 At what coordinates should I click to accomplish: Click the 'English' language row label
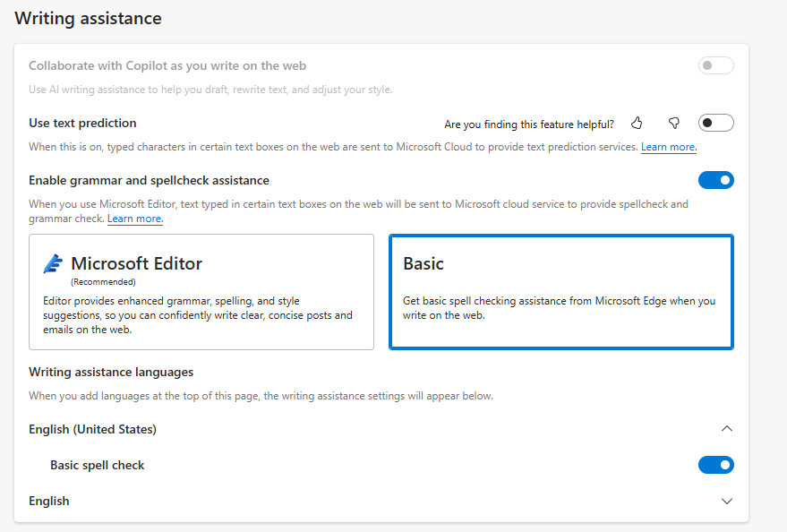(x=48, y=501)
